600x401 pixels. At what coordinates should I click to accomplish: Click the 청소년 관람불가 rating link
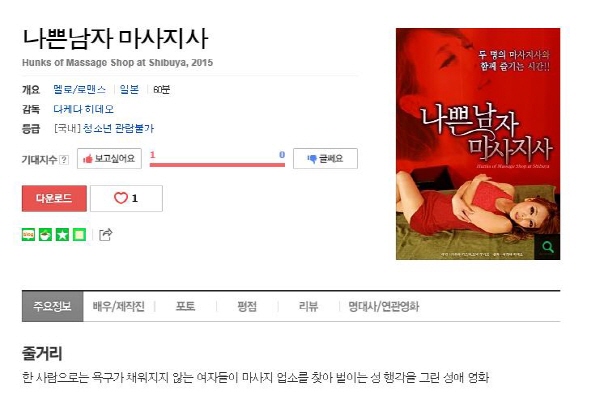click(x=118, y=128)
